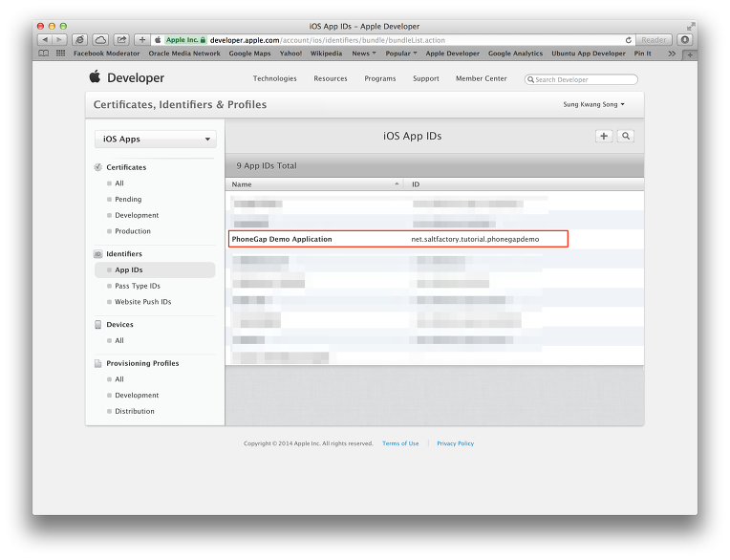Open the Apple Developer bookmark
Image resolution: width=730 pixels, height=560 pixels.
click(453, 54)
